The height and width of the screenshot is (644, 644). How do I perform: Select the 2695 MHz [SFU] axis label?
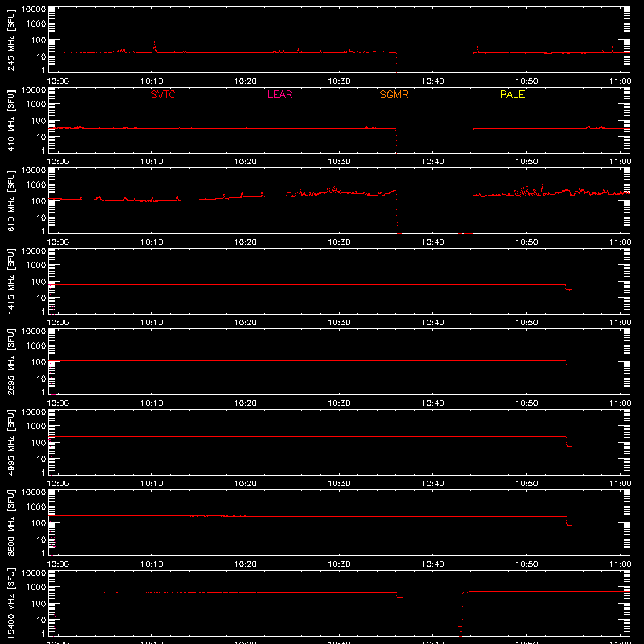11,361
